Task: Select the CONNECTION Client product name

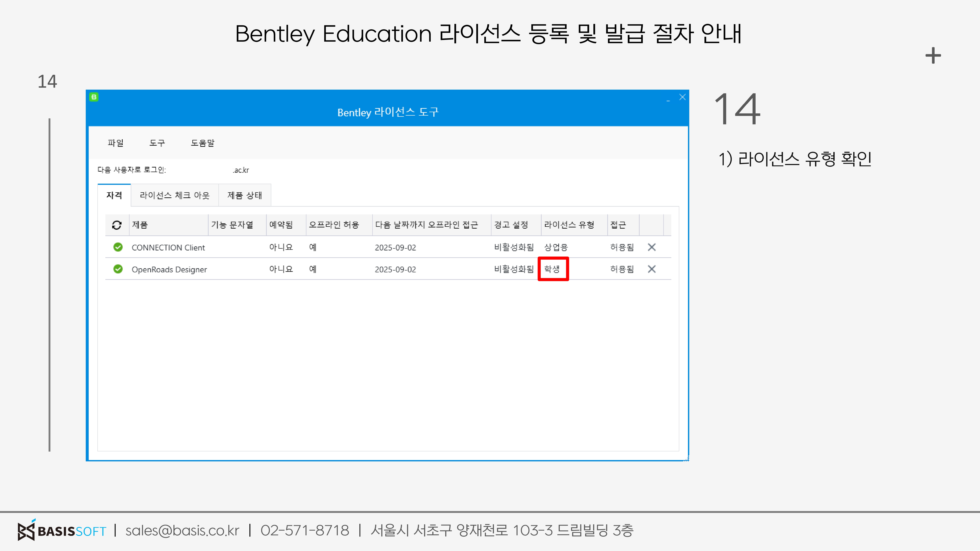Action: click(168, 248)
